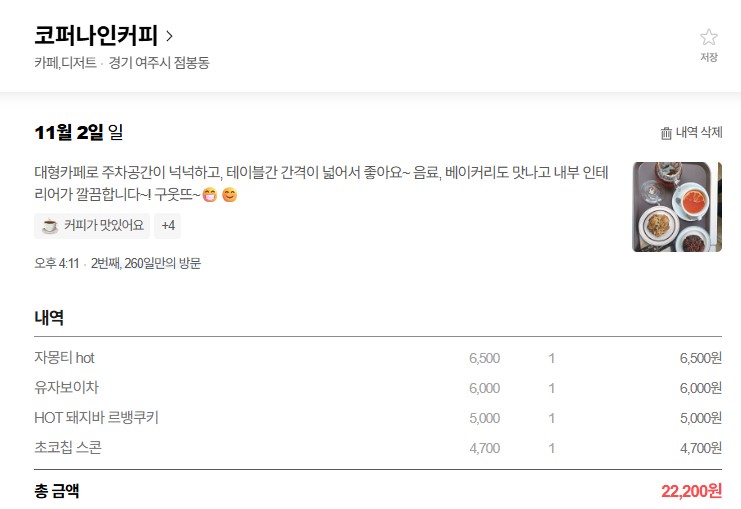Select the 커피가 맛있어요 tag
This screenshot has height=509, width=741.
pyautogui.click(x=104, y=226)
